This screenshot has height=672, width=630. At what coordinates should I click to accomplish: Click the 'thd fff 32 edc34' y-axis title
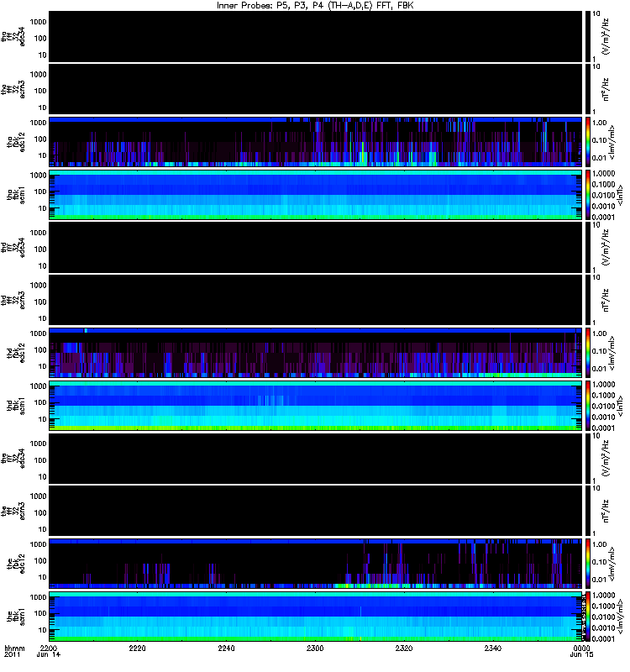point(13,247)
